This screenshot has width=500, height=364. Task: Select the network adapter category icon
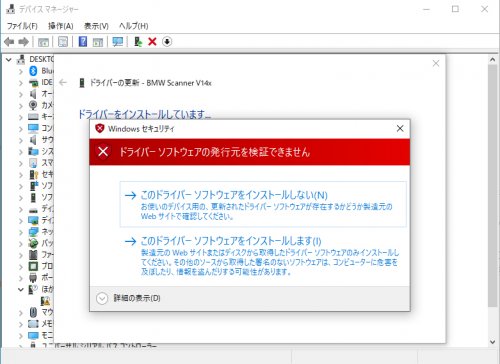pos(33,231)
